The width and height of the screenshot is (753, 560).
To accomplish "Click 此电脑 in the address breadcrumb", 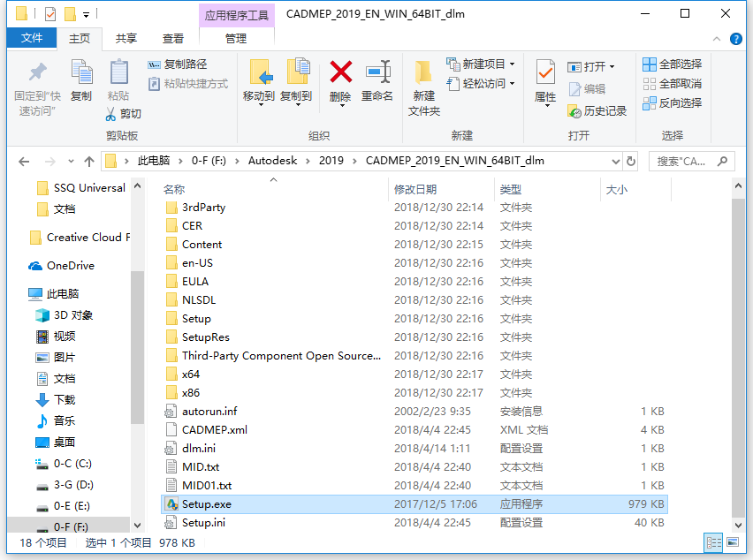I will pyautogui.click(x=154, y=161).
